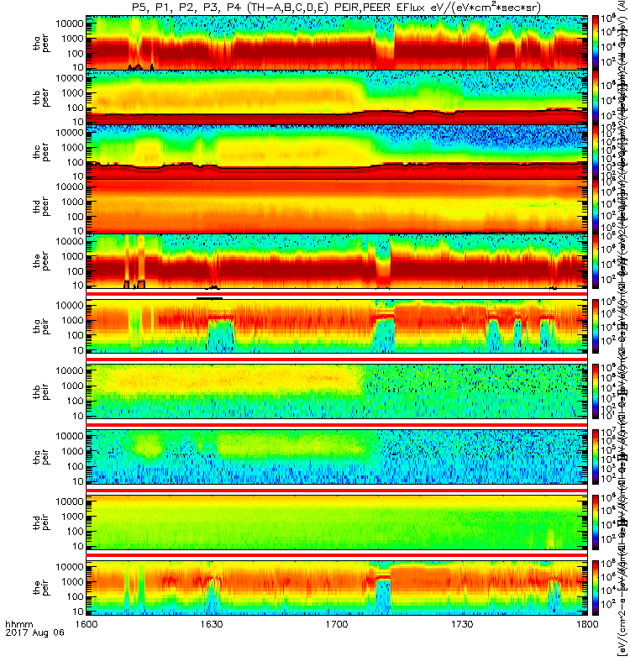Click the 'thd peir' panel label
Screen dimensions: 630x672
[x=41, y=522]
